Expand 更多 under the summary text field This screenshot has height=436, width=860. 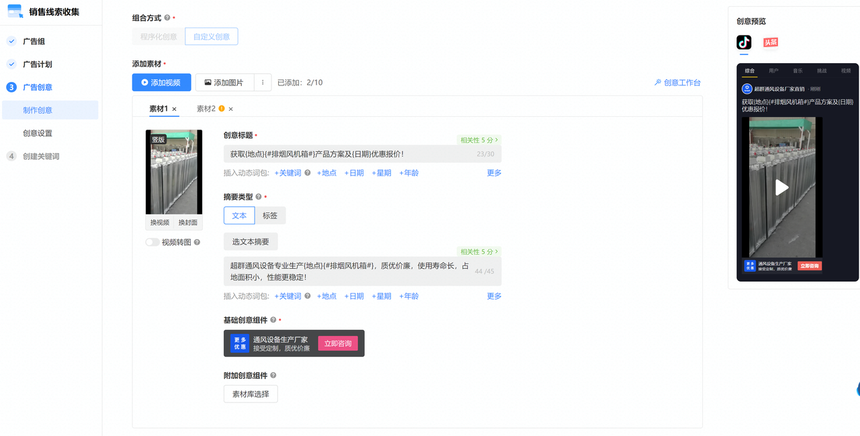[x=493, y=296]
